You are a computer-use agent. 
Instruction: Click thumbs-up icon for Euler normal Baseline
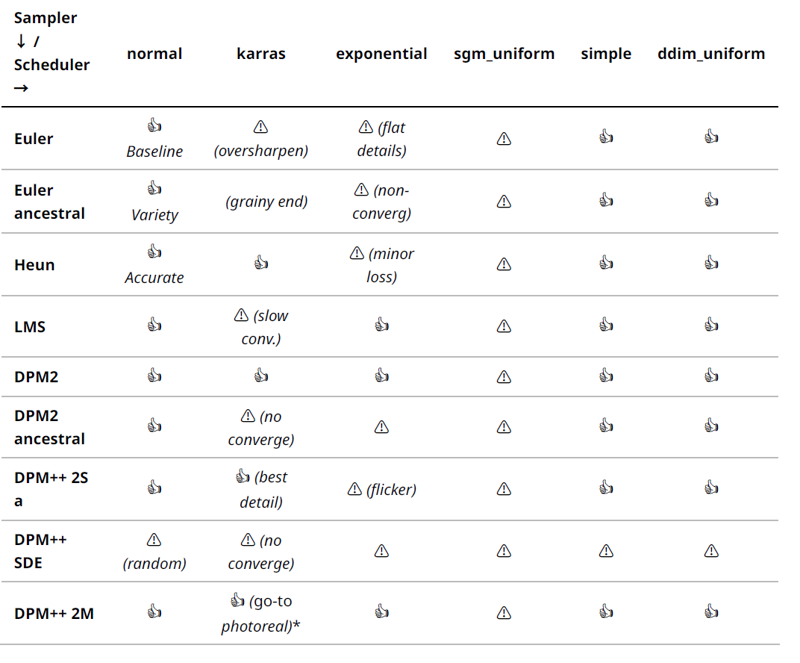pos(155,125)
